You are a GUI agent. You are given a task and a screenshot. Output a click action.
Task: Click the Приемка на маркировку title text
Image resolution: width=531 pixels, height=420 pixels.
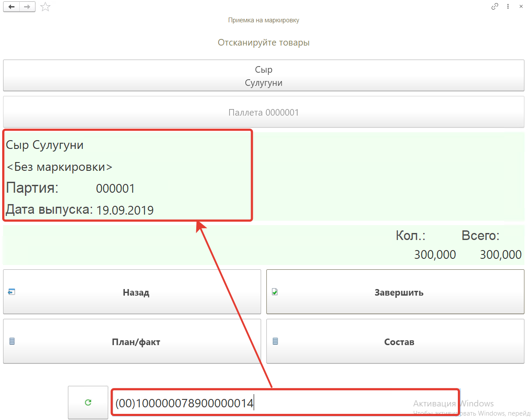tap(263, 20)
